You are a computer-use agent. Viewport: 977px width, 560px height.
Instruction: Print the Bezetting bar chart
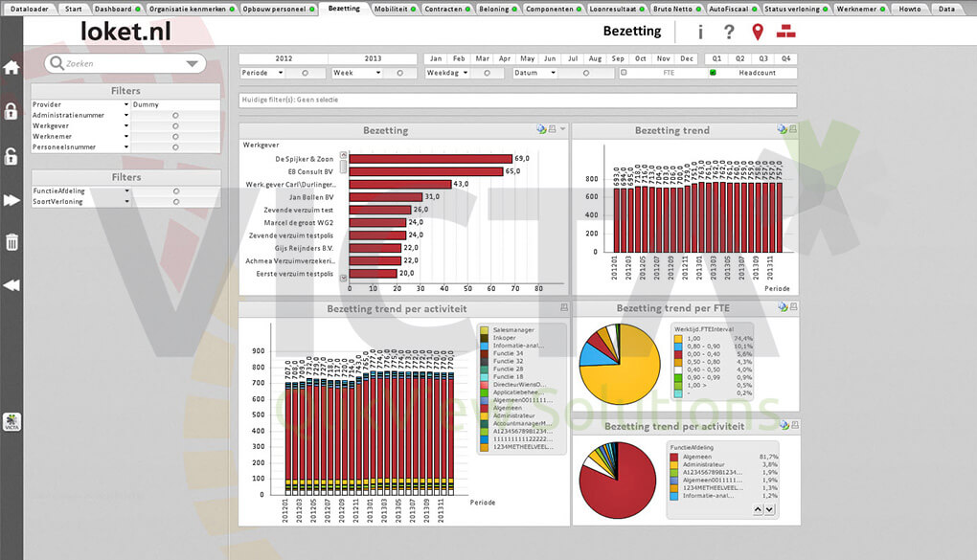coord(552,129)
